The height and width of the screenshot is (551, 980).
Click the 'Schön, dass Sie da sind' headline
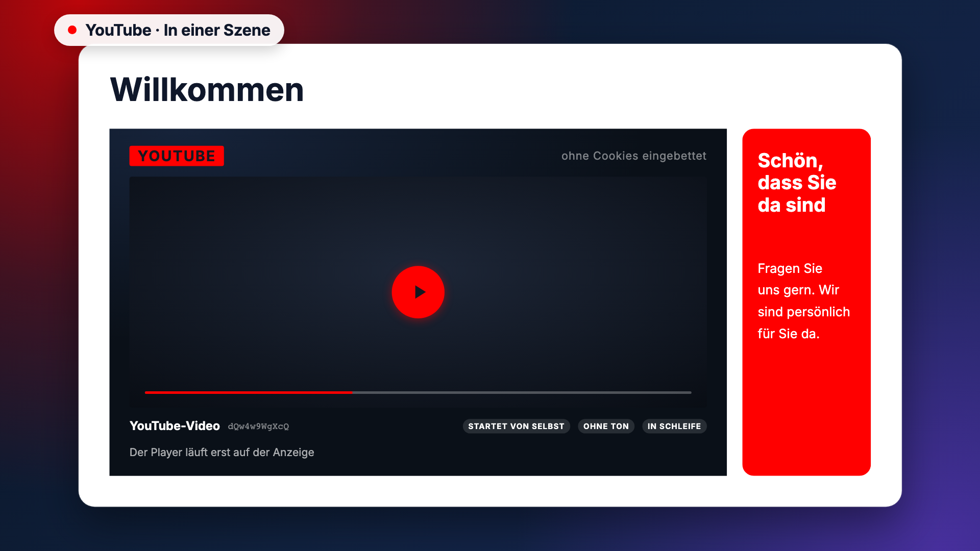[x=797, y=183]
